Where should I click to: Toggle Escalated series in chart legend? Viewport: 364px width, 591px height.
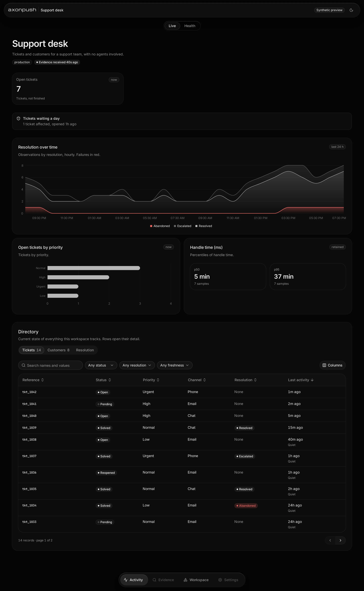pos(183,226)
